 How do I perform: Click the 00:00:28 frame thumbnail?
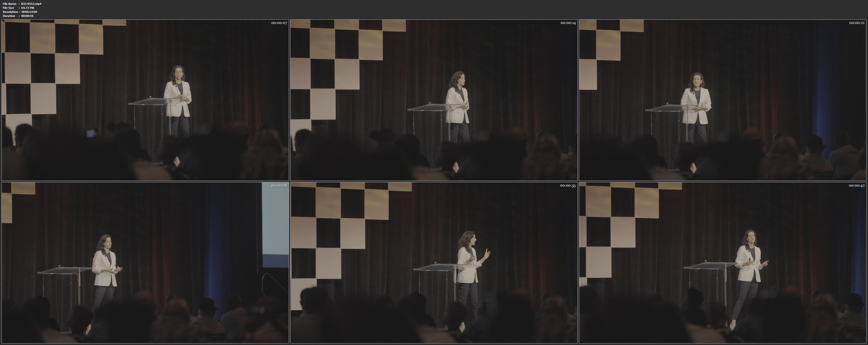(x=145, y=263)
